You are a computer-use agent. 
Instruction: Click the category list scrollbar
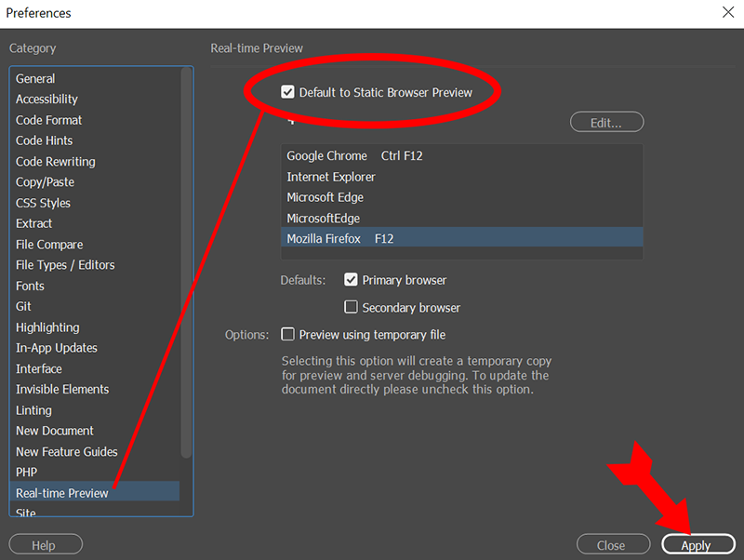click(x=186, y=260)
